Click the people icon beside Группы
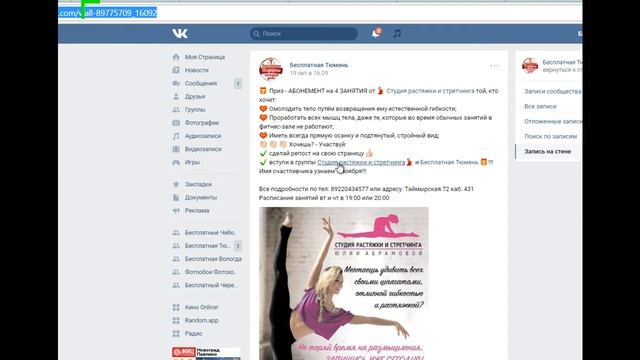The image size is (640, 360). [176, 109]
